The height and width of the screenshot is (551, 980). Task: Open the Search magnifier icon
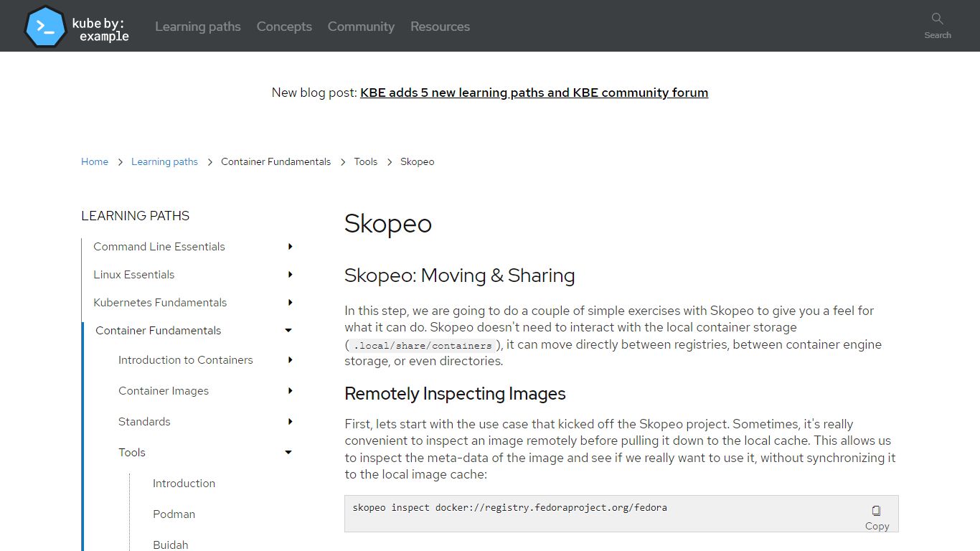coord(937,19)
